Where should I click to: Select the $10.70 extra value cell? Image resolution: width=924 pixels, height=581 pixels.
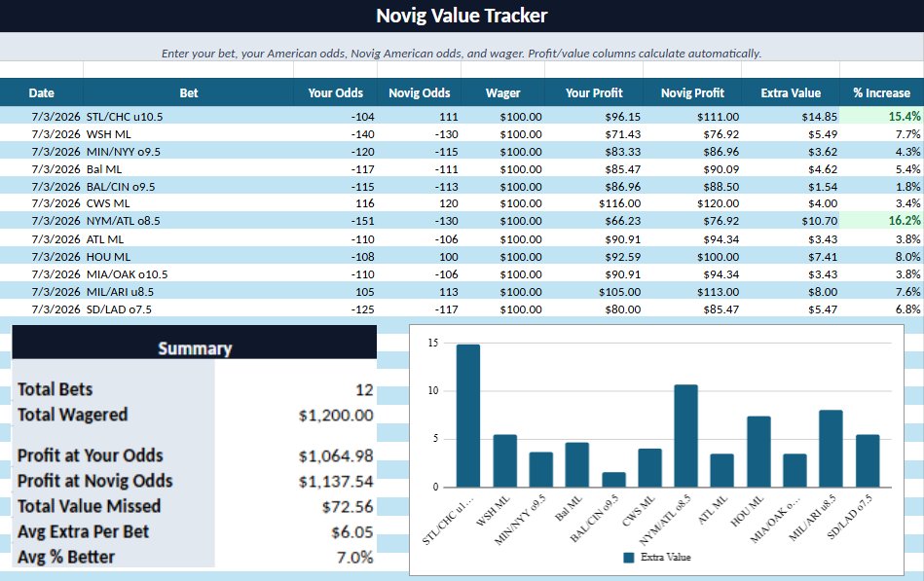click(x=791, y=221)
